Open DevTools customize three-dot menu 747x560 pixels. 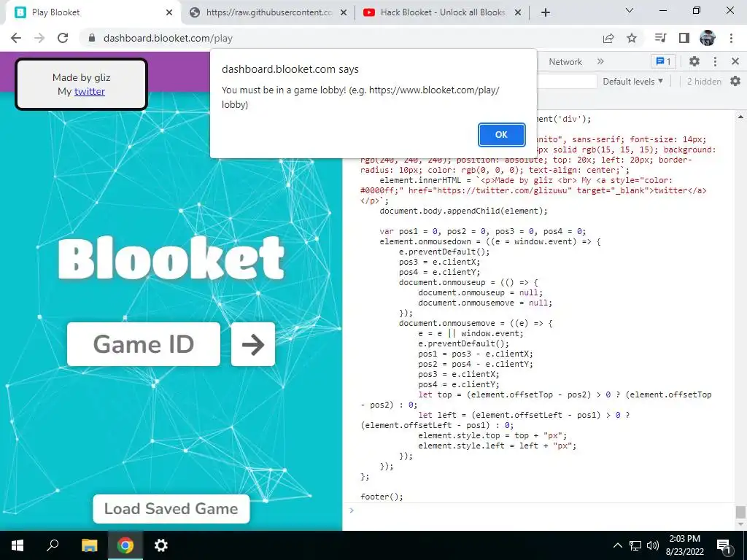715,61
